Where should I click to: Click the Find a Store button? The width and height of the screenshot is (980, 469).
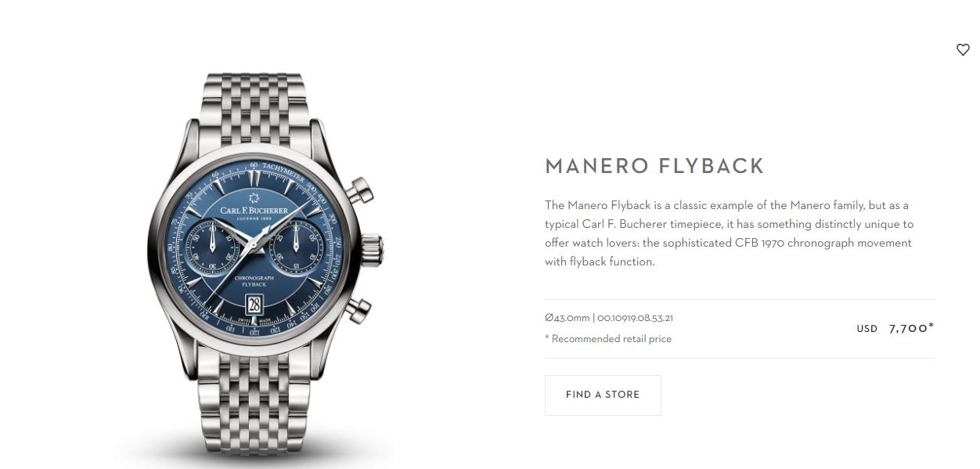click(603, 395)
